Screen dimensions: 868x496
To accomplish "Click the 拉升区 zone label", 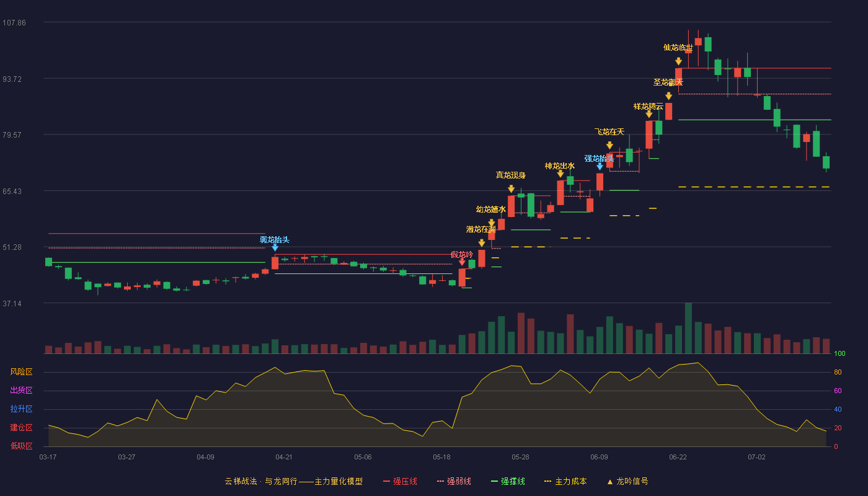I will [22, 409].
